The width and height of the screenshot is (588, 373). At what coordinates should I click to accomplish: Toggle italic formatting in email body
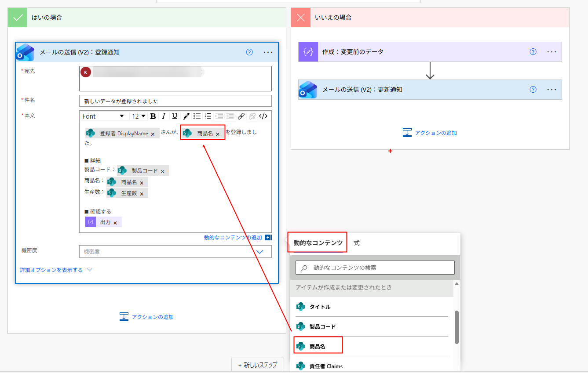[164, 116]
